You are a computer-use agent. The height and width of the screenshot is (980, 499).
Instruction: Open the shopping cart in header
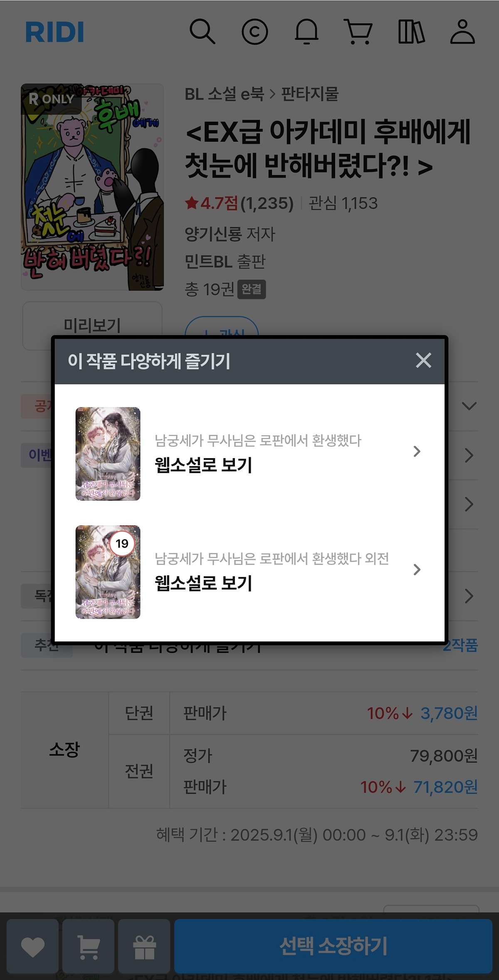pyautogui.click(x=358, y=32)
